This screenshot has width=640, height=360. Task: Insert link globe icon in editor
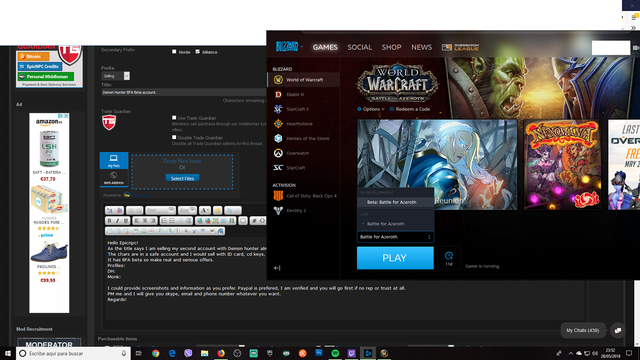(199, 221)
